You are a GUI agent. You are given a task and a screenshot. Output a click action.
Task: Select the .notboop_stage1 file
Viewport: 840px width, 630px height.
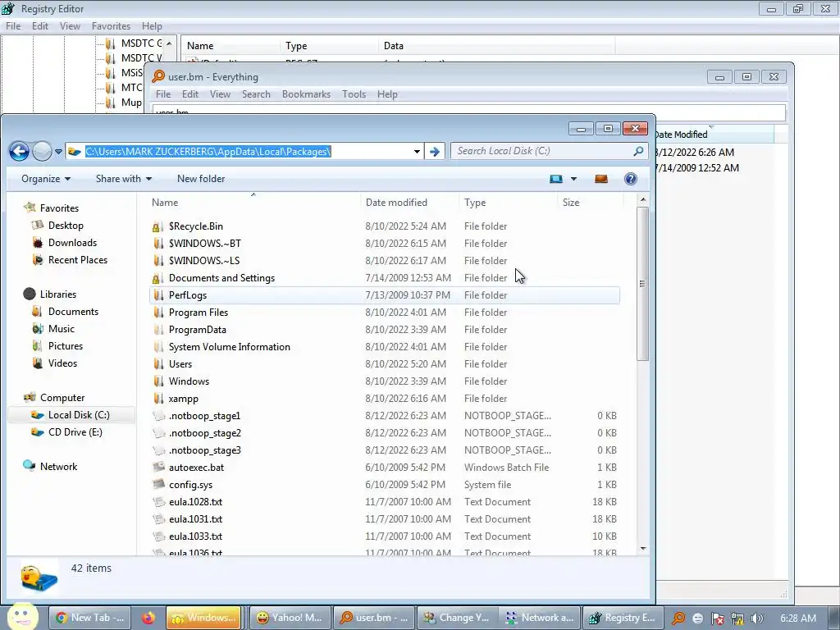204,416
